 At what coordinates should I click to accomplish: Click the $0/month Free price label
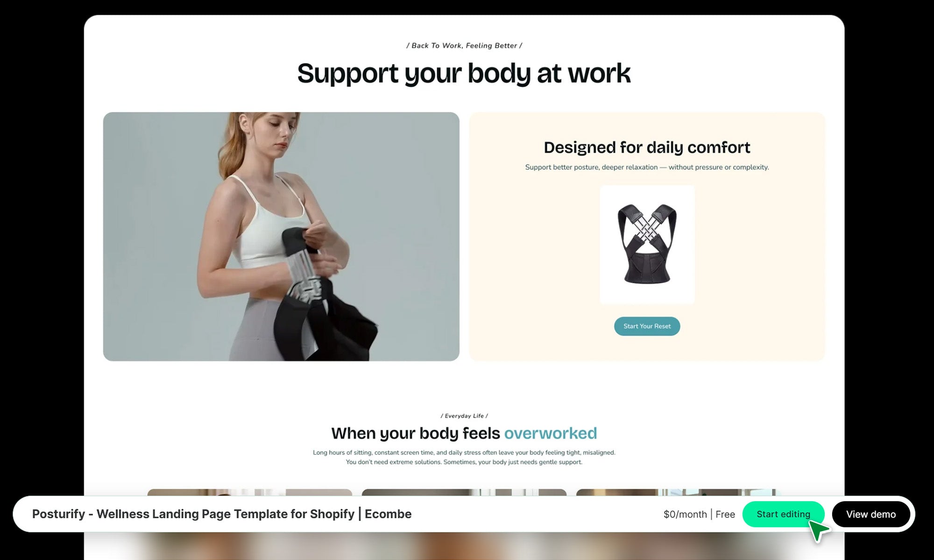point(699,514)
